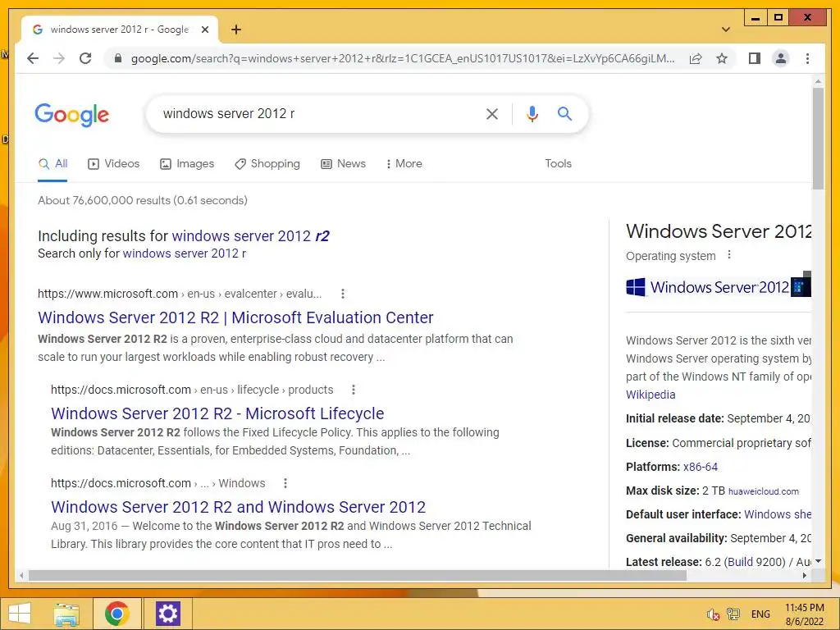
Task: Open Chrome side panel
Action: 755,58
